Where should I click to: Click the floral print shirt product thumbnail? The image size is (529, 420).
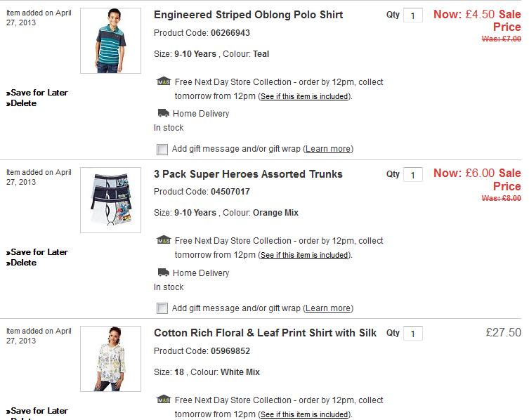(x=110, y=359)
